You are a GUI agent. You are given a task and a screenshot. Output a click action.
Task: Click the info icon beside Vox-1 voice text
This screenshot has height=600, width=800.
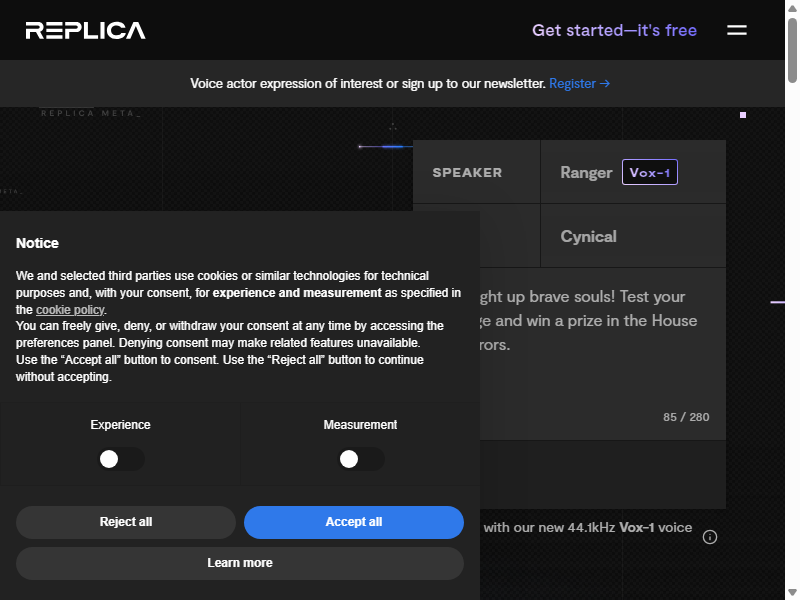(x=710, y=537)
